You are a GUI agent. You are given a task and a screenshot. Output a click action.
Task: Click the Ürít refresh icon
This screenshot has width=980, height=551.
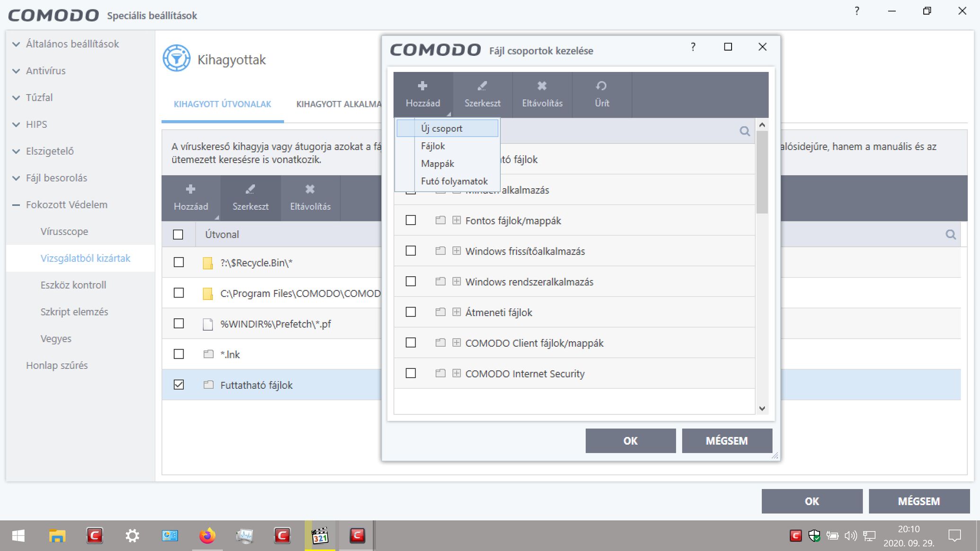(x=601, y=86)
